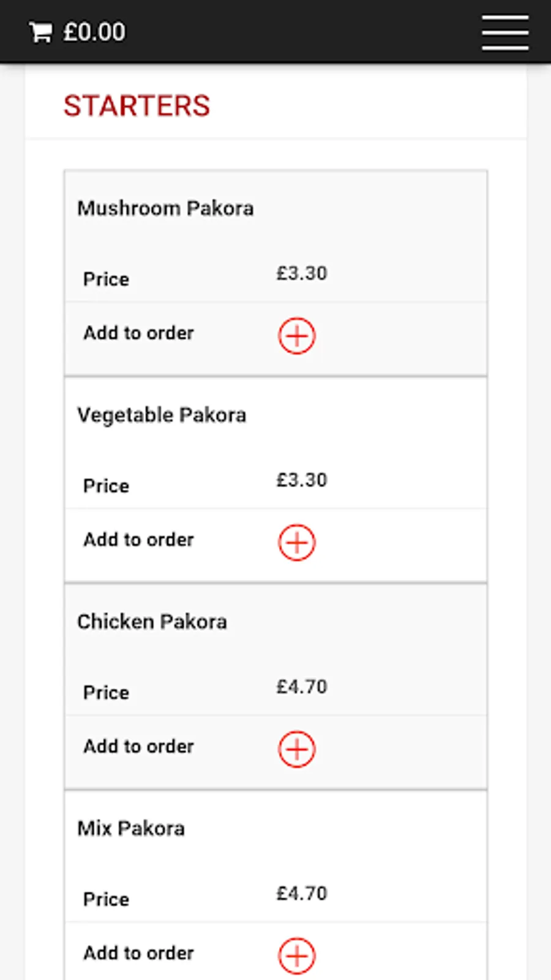Tap the plus icon for Vegetable Pakora
Screen dimensions: 551x980
[297, 542]
